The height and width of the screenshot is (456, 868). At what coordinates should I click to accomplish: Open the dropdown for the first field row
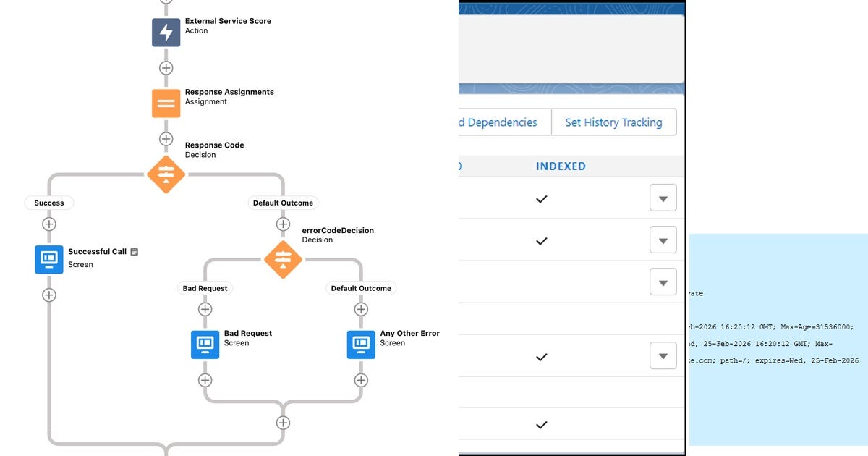coord(663,198)
